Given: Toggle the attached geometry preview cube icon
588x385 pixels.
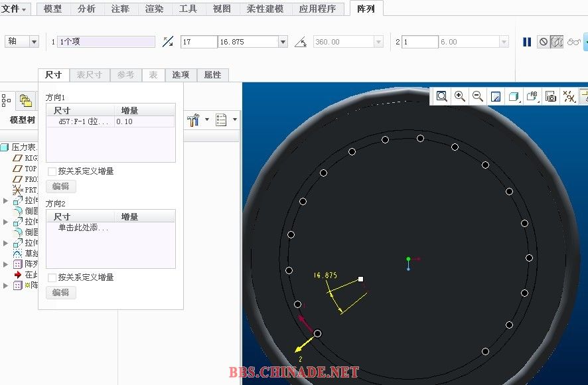Looking at the screenshot, I should [x=557, y=42].
